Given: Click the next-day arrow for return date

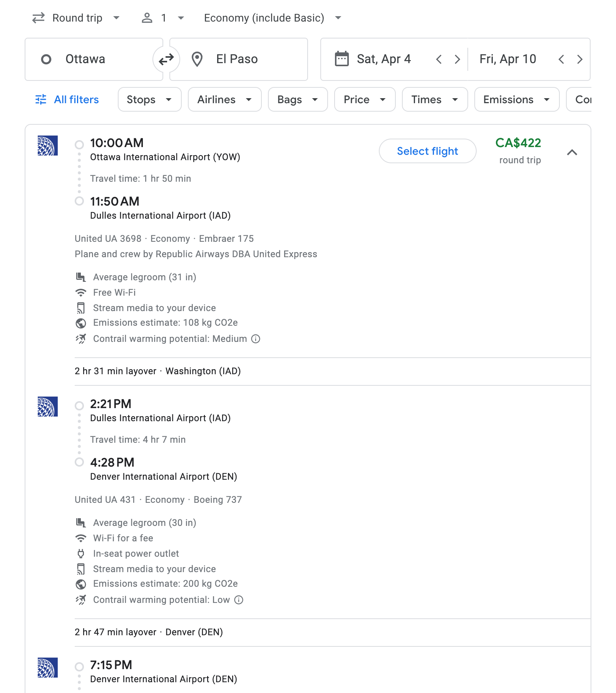Looking at the screenshot, I should point(580,59).
